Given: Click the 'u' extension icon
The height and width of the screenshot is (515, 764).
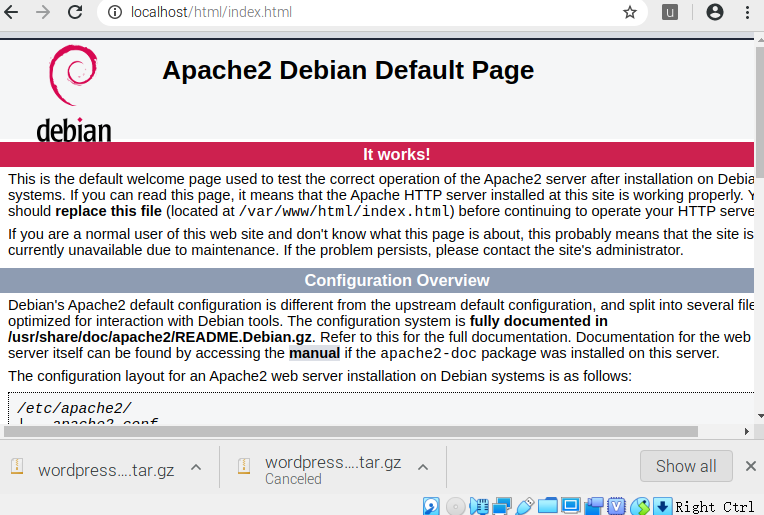Looking at the screenshot, I should coord(670,13).
